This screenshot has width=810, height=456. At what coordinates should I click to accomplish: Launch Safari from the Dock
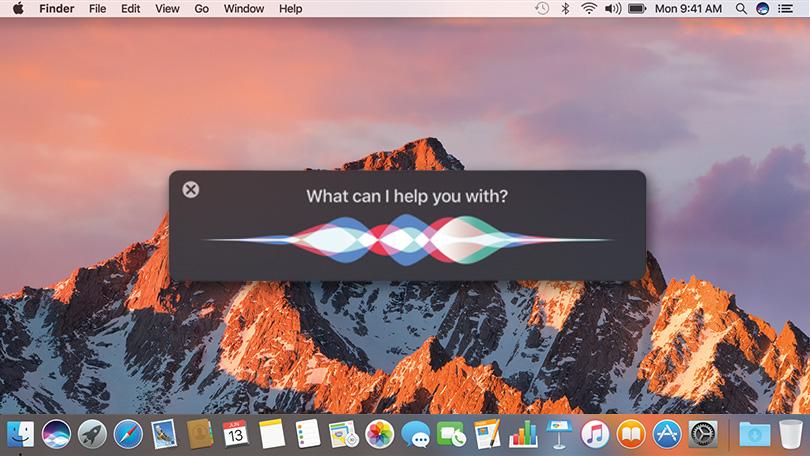128,434
